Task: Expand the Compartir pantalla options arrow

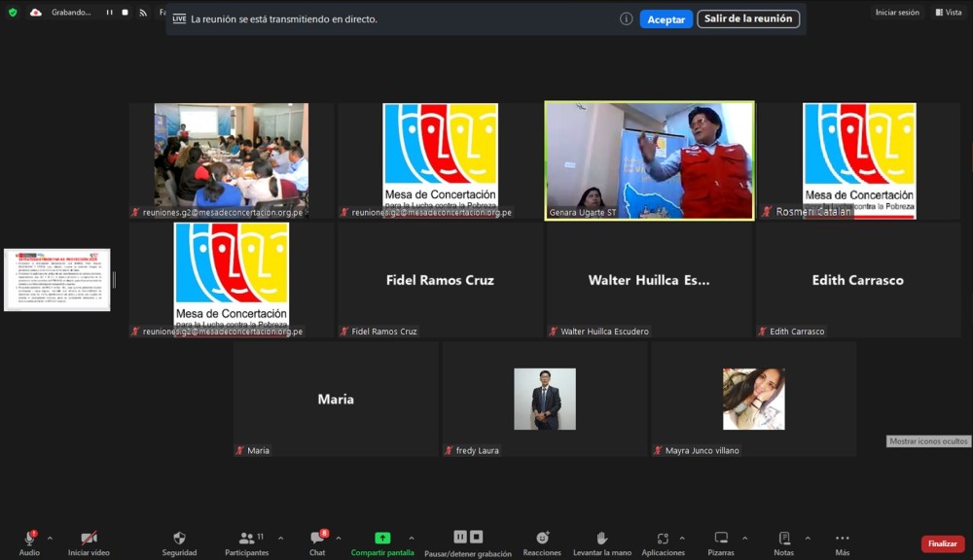Action: (x=412, y=538)
